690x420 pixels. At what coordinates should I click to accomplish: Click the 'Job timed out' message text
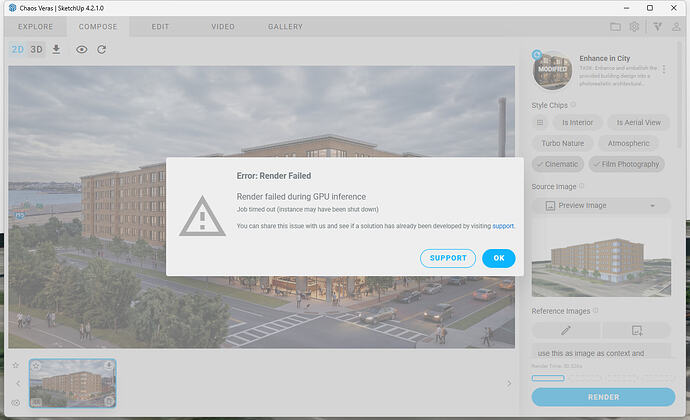[308, 209]
